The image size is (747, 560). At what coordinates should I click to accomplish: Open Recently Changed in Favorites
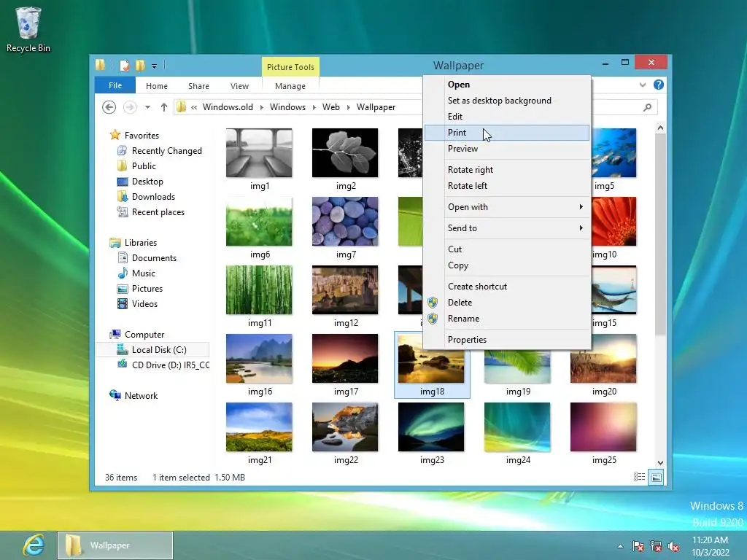(x=167, y=150)
